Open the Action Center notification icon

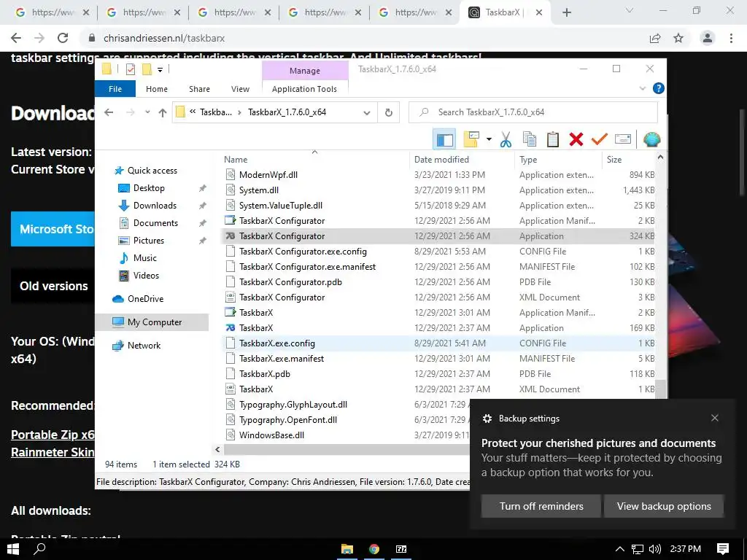[723, 549]
